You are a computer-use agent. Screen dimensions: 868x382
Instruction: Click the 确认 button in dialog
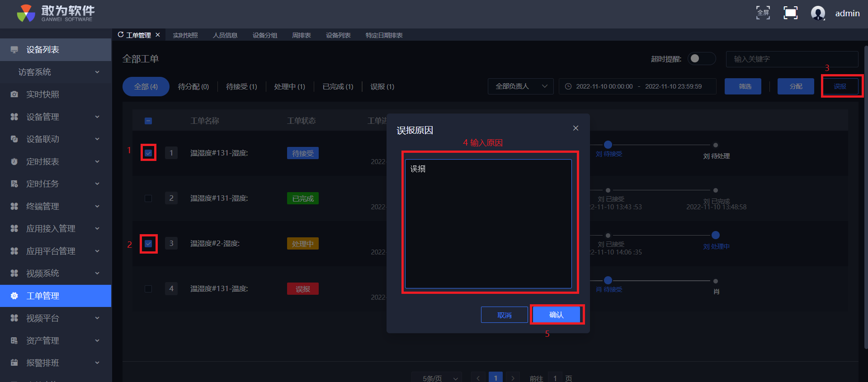click(557, 315)
